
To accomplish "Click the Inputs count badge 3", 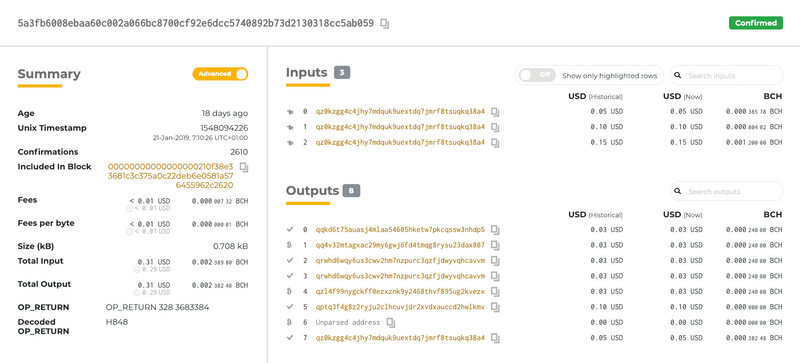I will click(x=342, y=73).
